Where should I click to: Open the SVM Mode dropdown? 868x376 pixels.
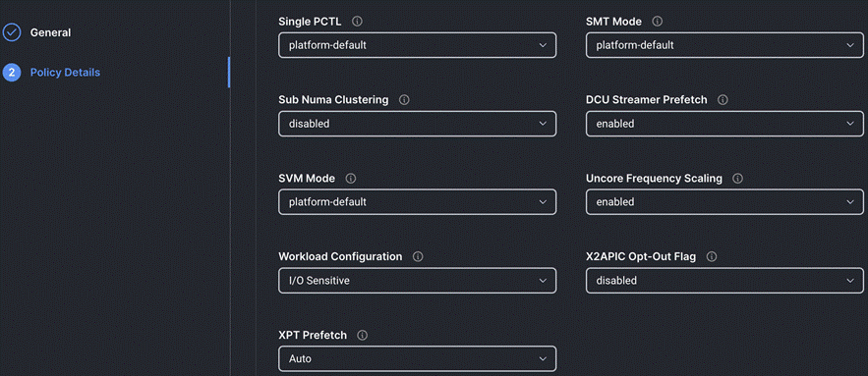pyautogui.click(x=418, y=202)
